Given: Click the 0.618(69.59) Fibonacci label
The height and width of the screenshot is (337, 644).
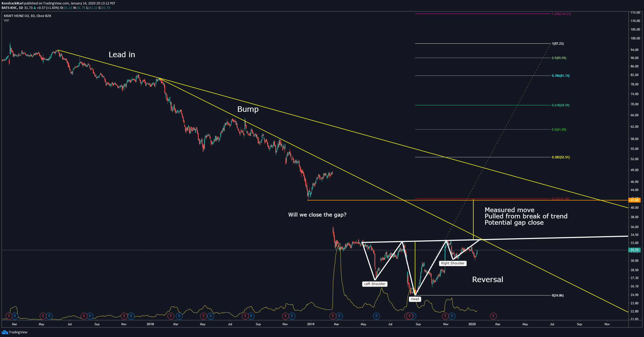Looking at the screenshot, I should pos(560,105).
